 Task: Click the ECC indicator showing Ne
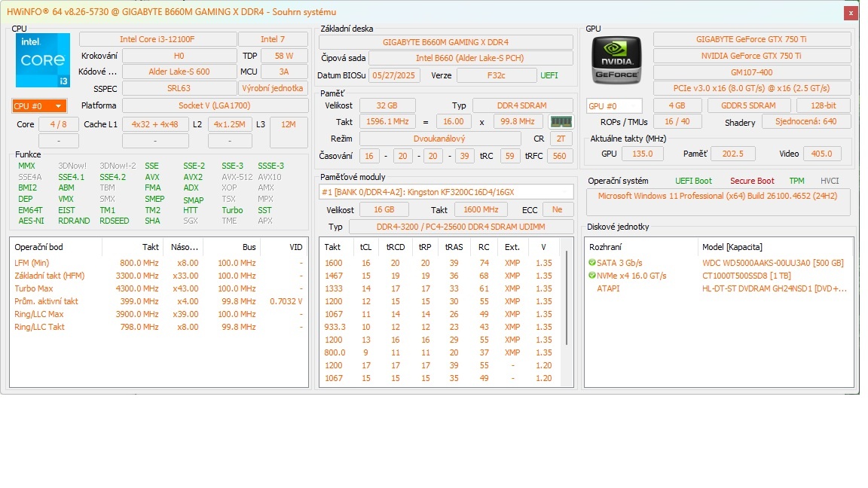click(x=558, y=209)
